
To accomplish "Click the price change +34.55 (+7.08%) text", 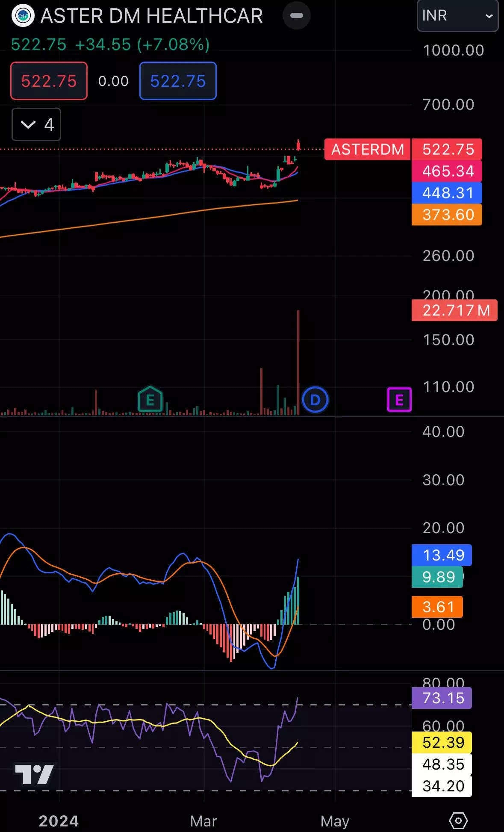I will tap(142, 44).
